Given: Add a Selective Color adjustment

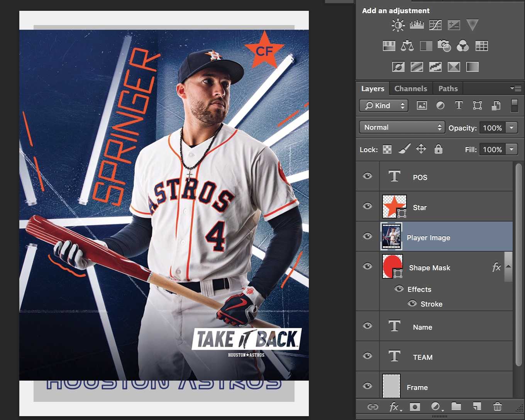Looking at the screenshot, I should click(x=454, y=67).
